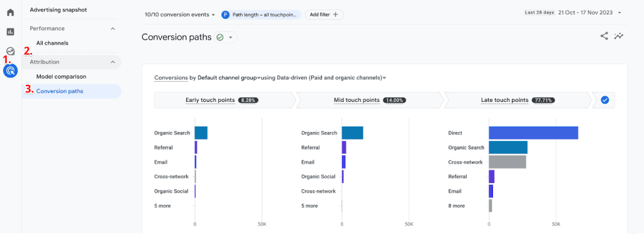Click the share report icon
Screen dimensions: 644x234
604,36
